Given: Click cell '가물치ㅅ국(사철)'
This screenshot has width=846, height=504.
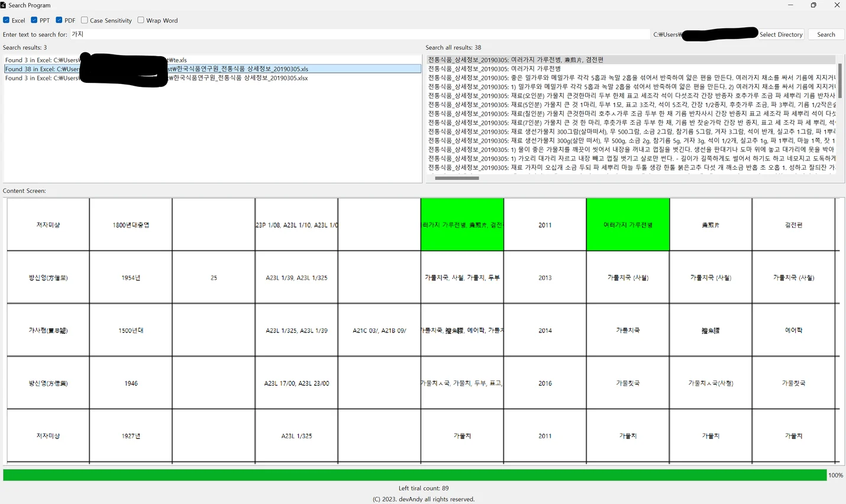Looking at the screenshot, I should click(711, 383).
